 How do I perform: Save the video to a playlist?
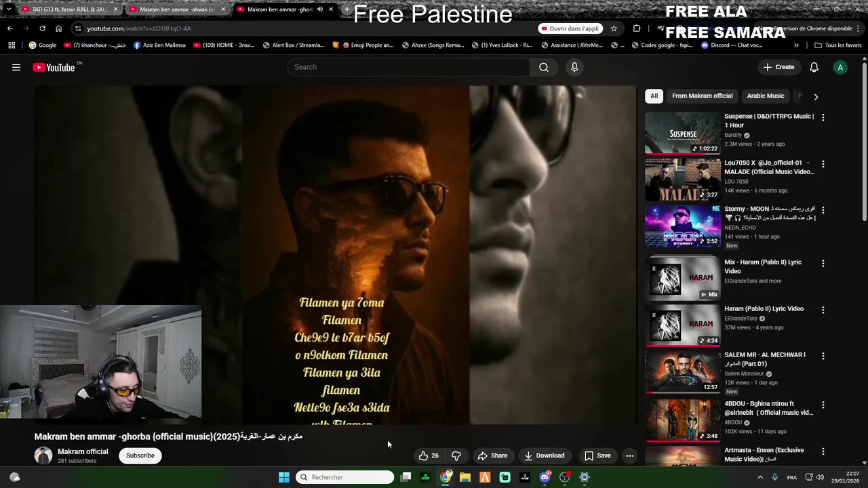click(597, 455)
